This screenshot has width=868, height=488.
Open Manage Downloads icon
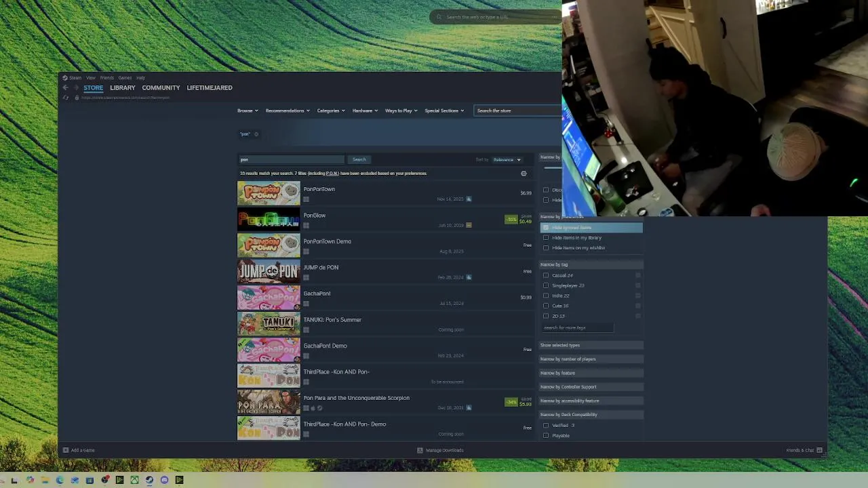[x=420, y=450]
